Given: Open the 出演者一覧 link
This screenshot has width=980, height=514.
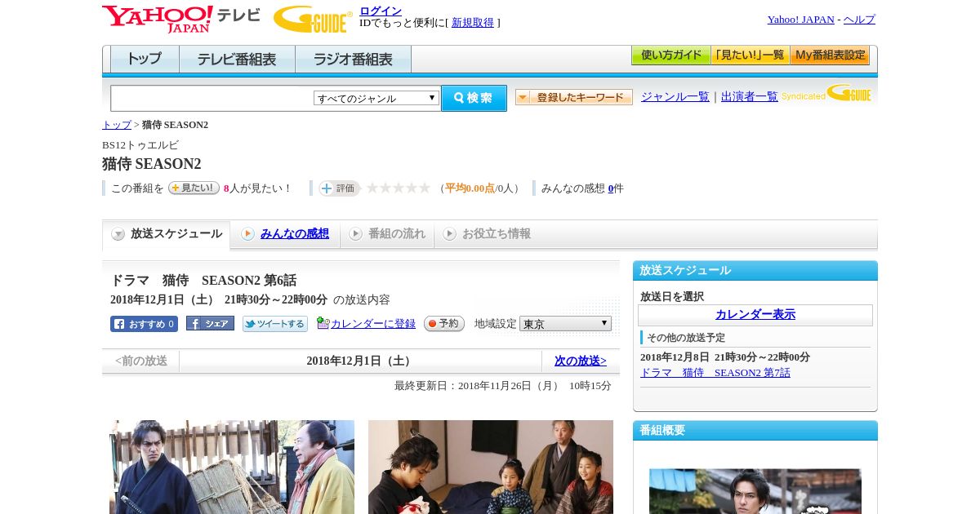Looking at the screenshot, I should point(750,96).
